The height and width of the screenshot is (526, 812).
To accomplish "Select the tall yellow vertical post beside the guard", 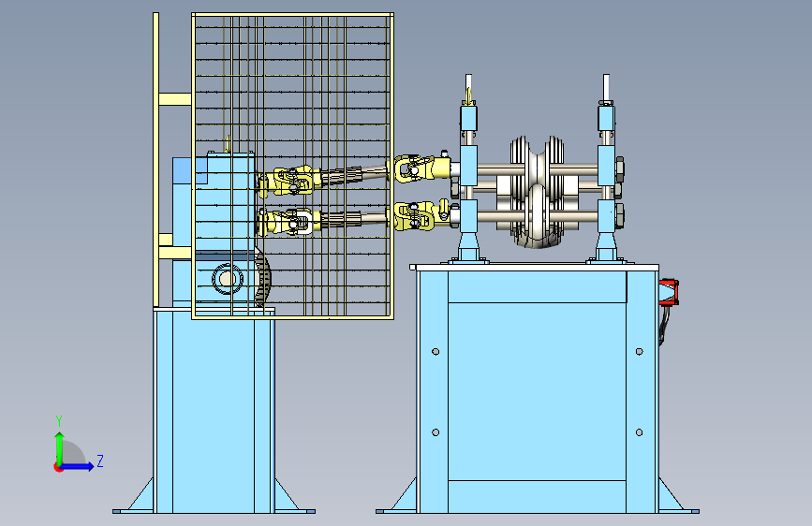I will point(155,159).
